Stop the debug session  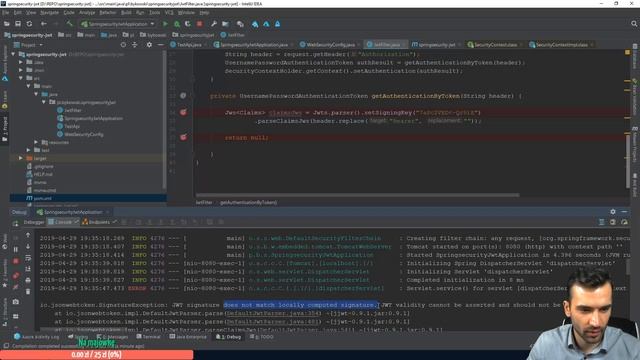point(16,261)
